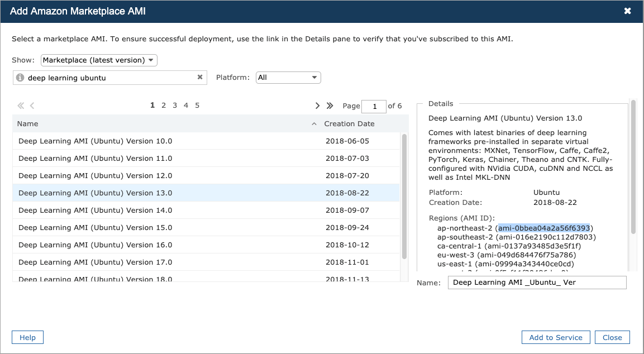Click the Name input field
The width and height of the screenshot is (644, 354).
(x=537, y=283)
